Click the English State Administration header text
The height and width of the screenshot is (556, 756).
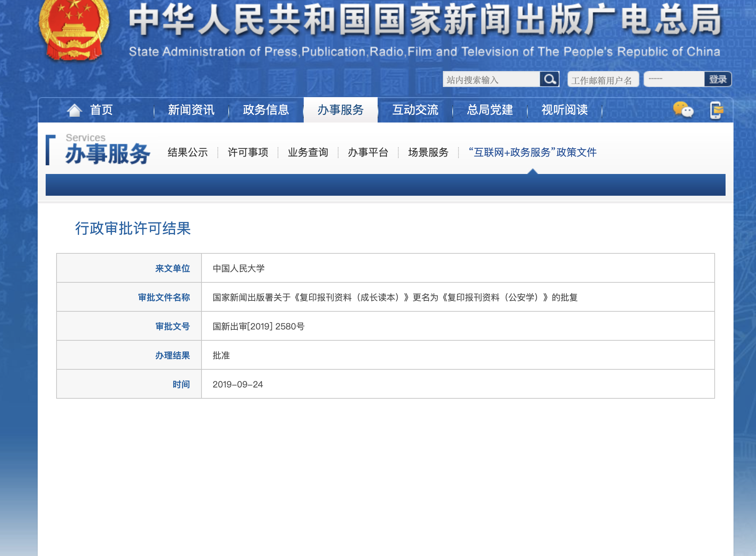pos(424,52)
